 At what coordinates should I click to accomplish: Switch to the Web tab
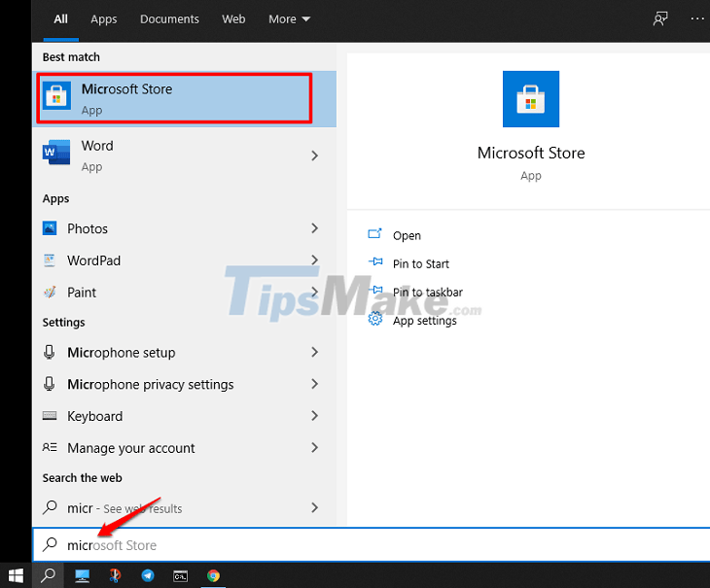pos(233,19)
